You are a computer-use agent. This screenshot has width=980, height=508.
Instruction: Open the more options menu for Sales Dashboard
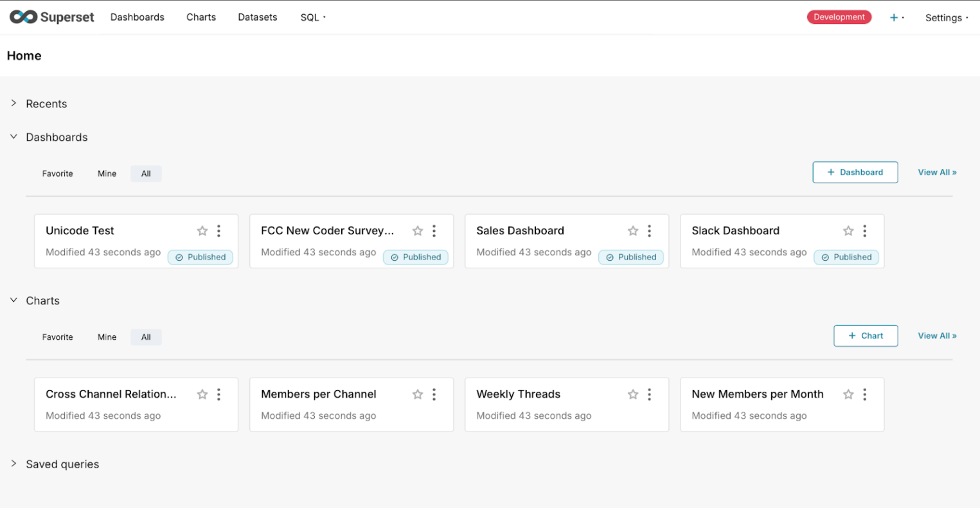coord(650,231)
